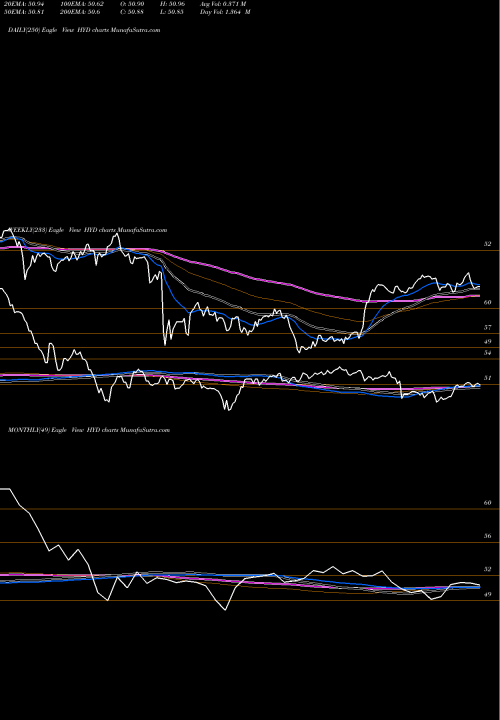Click the 57 price label on weekly axis

pyautogui.click(x=488, y=327)
